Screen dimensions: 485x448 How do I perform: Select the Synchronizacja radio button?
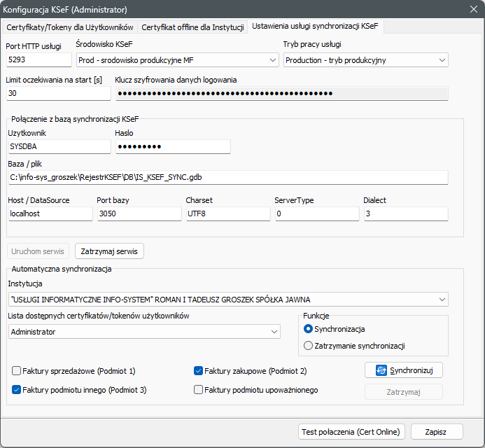308,328
